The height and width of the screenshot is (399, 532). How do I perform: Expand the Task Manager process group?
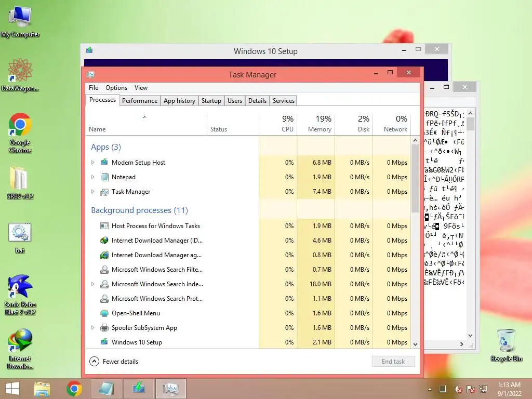tap(92, 192)
